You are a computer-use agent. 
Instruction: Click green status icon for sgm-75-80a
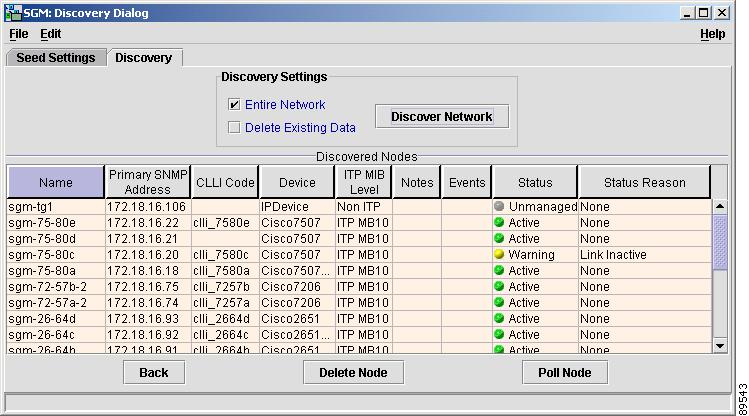pyautogui.click(x=499, y=270)
